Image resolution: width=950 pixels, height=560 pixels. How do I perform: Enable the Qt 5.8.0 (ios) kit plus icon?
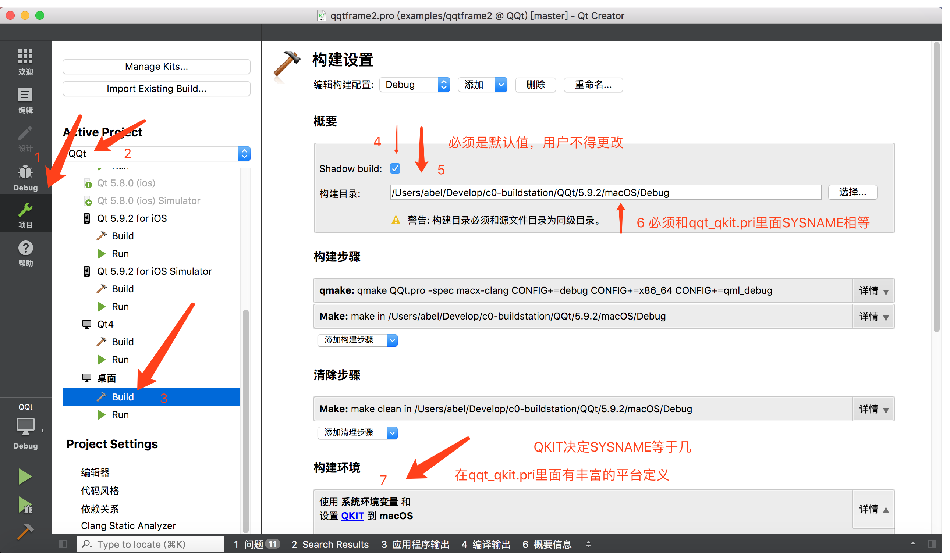[88, 184]
